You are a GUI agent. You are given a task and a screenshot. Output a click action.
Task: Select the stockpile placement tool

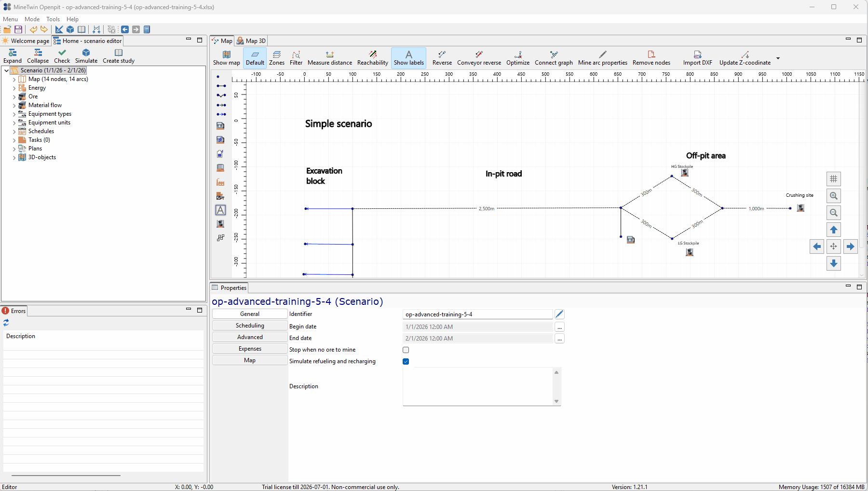[x=220, y=168]
